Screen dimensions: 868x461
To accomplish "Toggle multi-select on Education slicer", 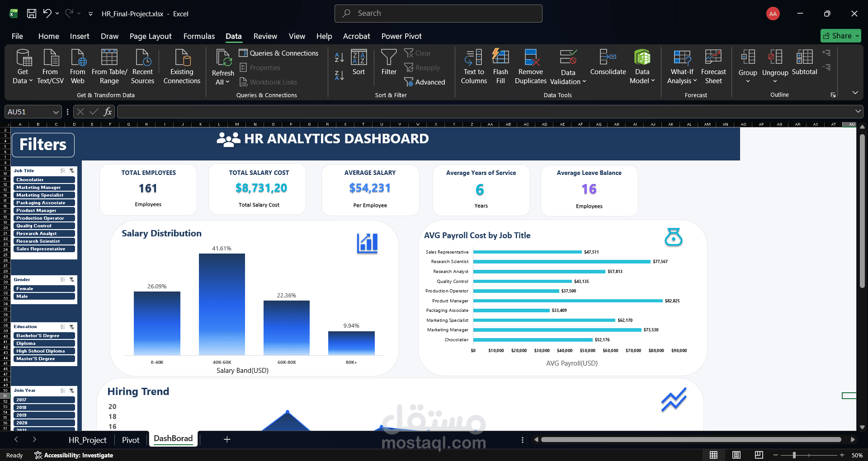I will point(63,327).
